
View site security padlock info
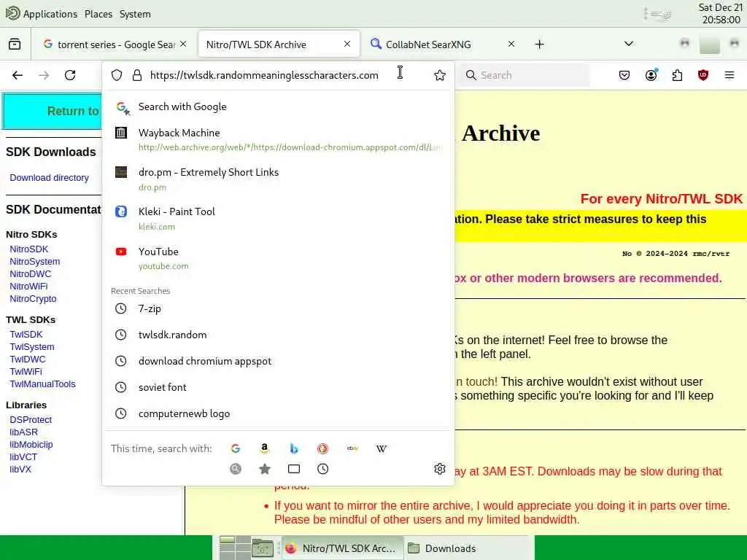tap(137, 75)
